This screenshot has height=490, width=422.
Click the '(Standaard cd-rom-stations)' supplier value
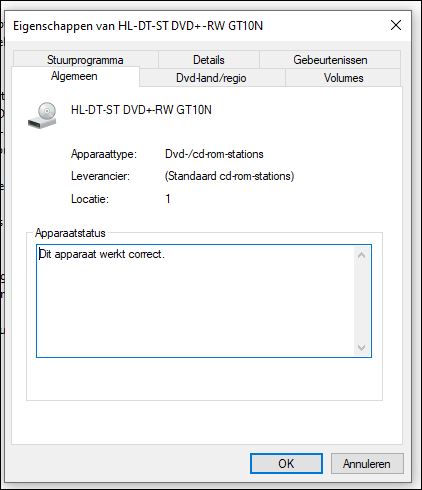click(229, 176)
